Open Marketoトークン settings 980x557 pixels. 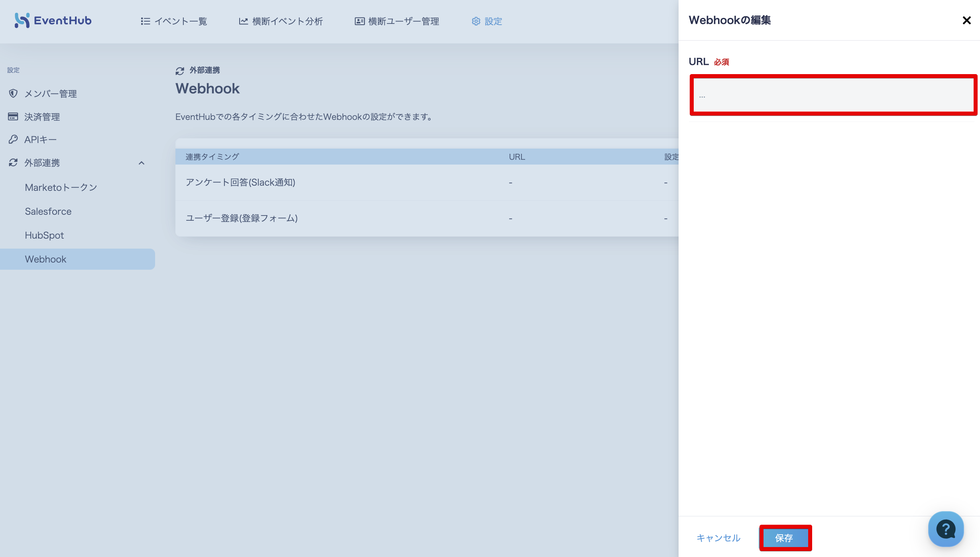[x=61, y=187]
